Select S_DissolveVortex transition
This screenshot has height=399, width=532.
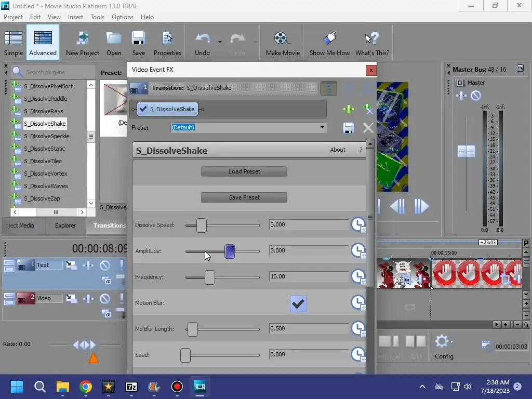(46, 174)
